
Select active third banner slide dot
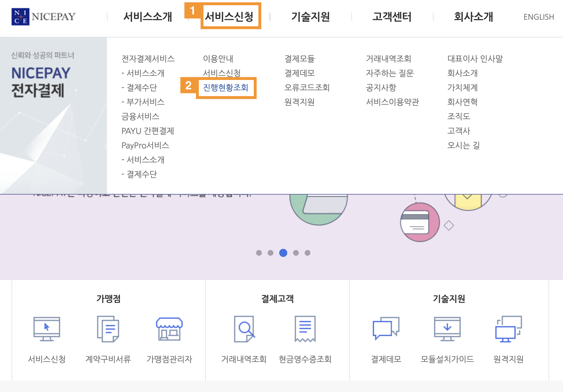click(x=283, y=253)
